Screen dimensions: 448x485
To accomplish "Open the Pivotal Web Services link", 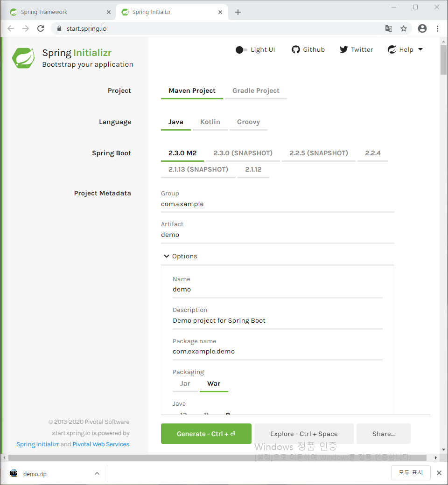I will [101, 444].
